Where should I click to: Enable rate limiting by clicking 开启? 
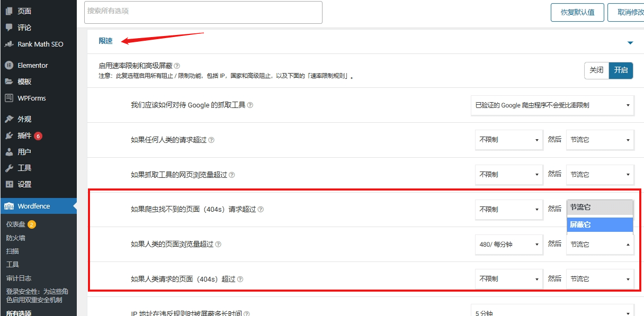tap(620, 69)
